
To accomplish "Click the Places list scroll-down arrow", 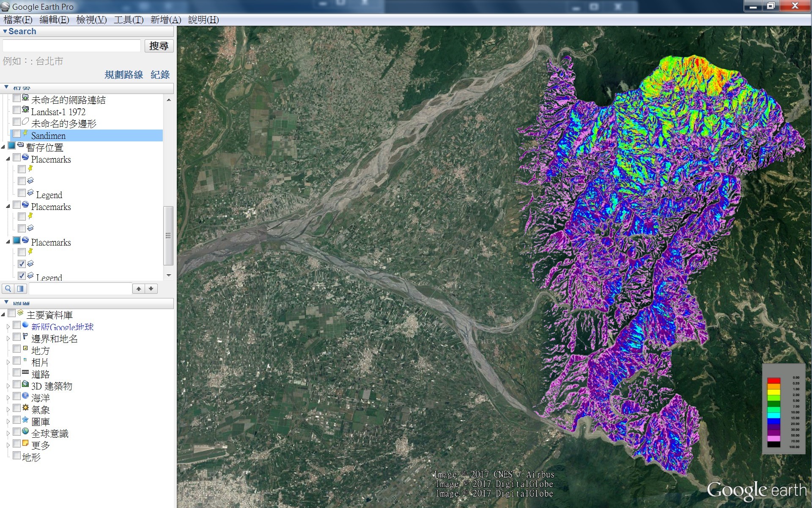I will coord(169,275).
